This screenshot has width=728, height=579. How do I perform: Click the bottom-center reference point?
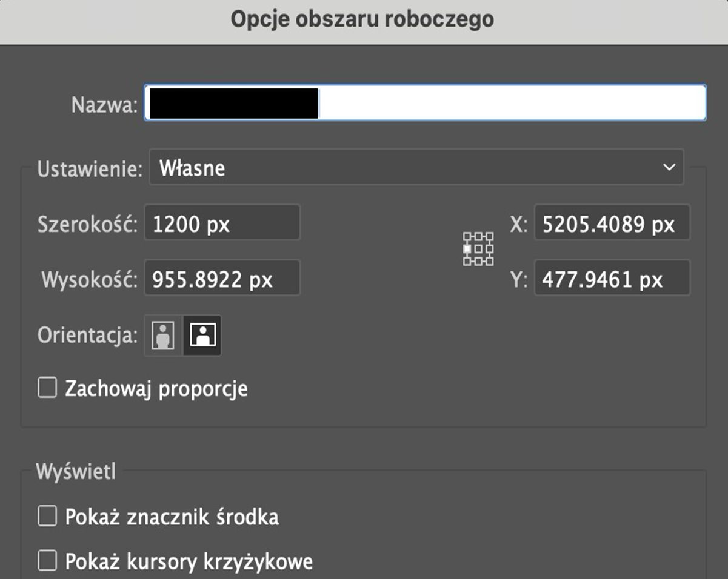[x=478, y=261]
